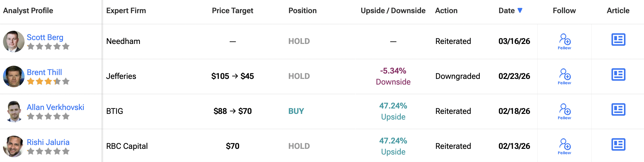644x162 pixels.
Task: Sort by Upside / Downside header
Action: coord(393,11)
